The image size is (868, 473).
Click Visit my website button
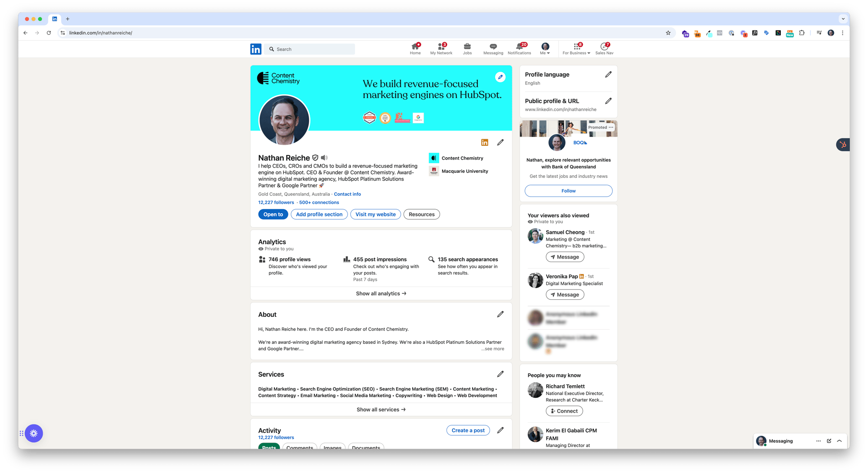pos(375,214)
